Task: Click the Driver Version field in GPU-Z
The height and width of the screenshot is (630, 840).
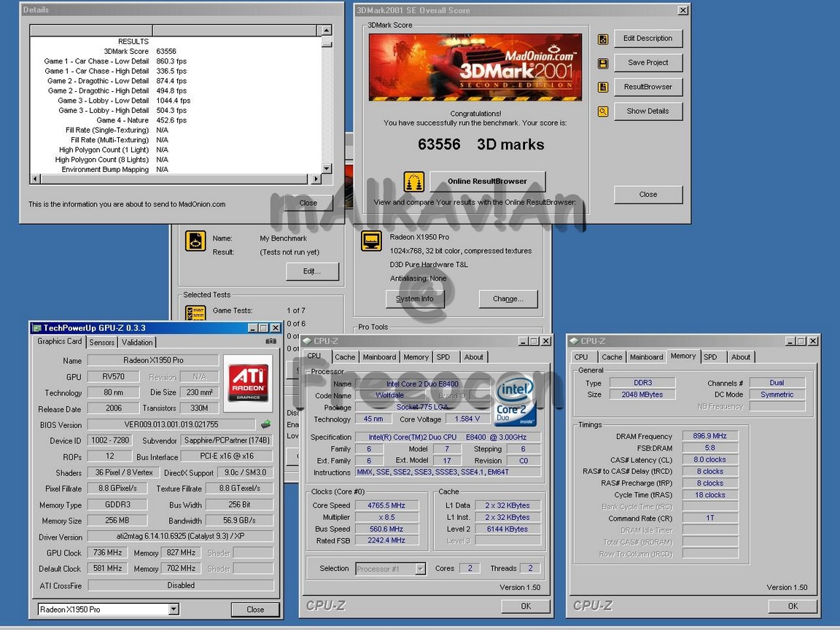Action: pos(180,536)
